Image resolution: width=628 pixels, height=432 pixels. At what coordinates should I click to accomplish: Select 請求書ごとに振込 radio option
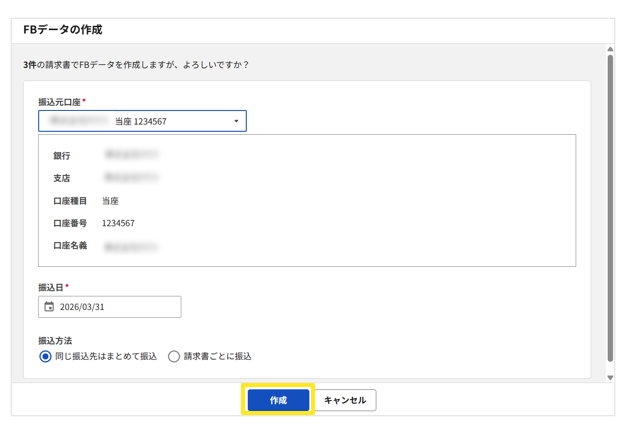[174, 356]
